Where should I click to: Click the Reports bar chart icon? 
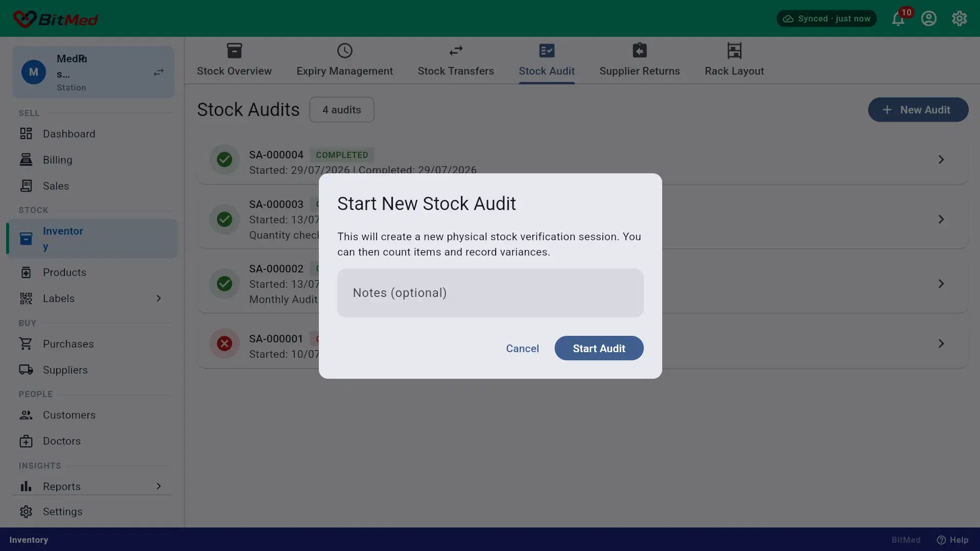(x=26, y=486)
